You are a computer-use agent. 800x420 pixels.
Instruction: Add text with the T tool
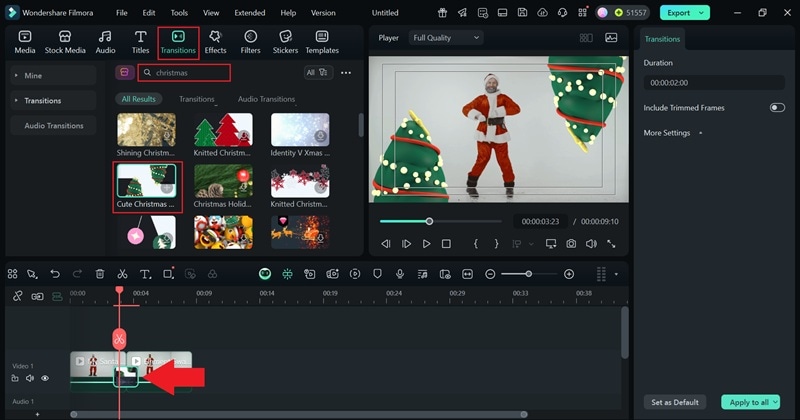point(145,274)
